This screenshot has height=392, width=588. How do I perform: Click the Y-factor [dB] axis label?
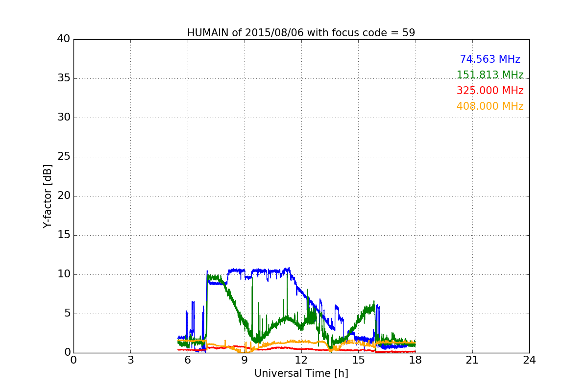pos(48,196)
